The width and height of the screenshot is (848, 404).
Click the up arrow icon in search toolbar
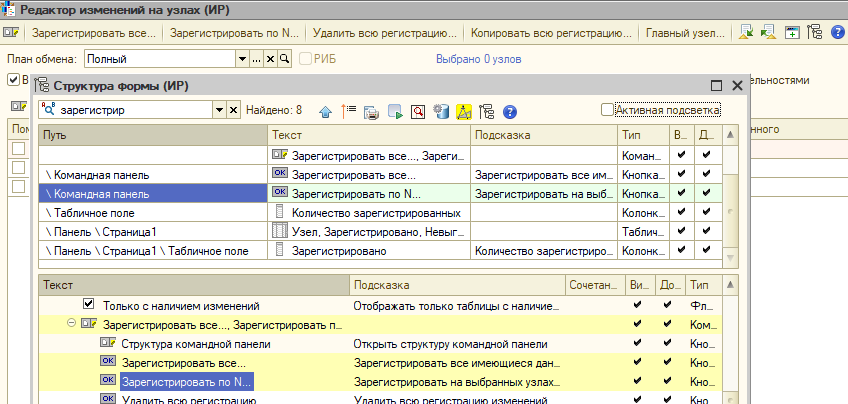point(324,110)
